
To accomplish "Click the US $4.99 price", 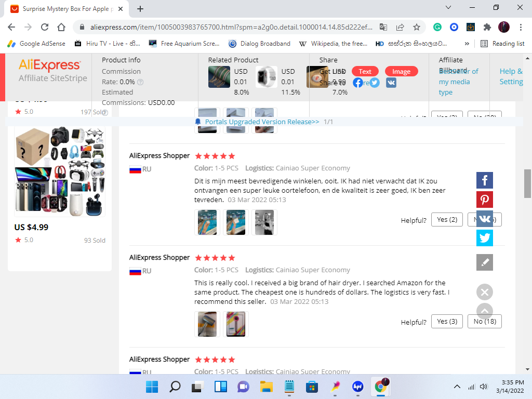I will (x=31, y=228).
